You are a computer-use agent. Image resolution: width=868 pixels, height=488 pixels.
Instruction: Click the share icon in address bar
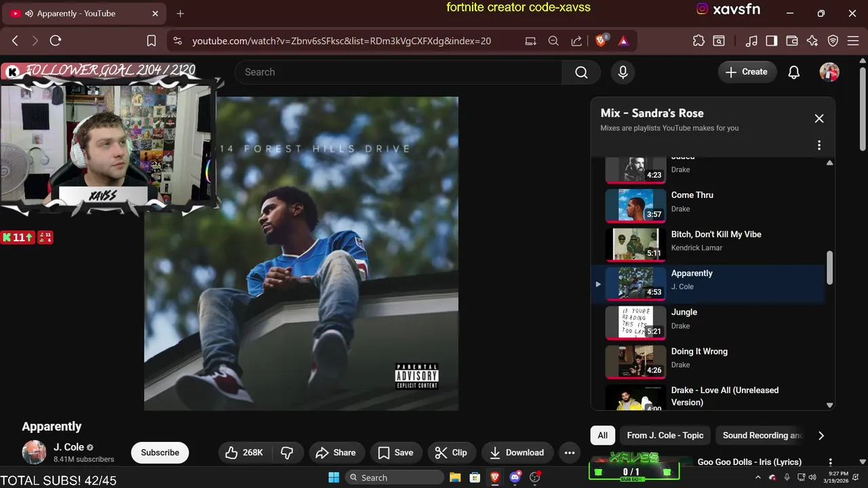576,41
